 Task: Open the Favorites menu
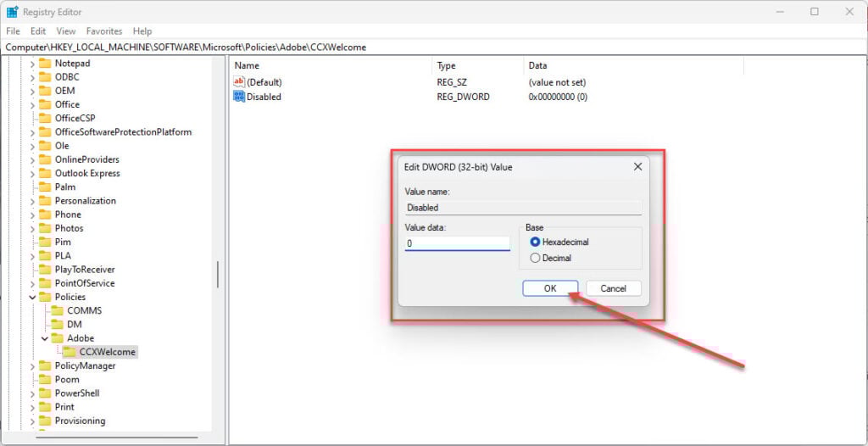(104, 31)
